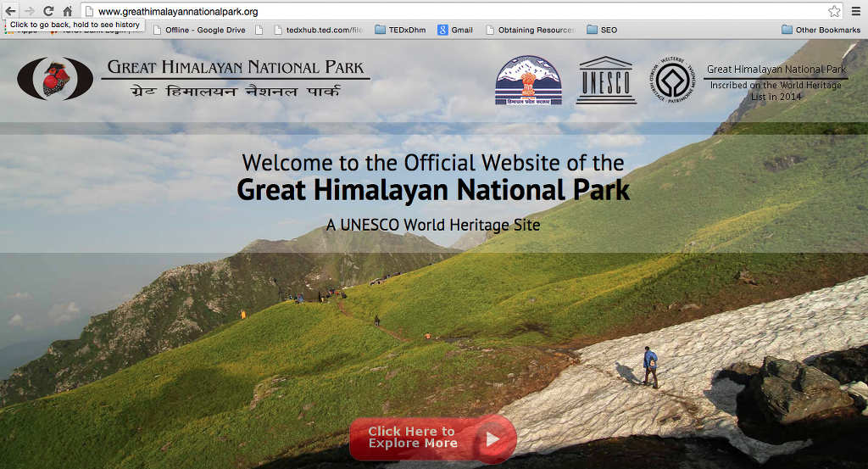
Task: Open the Obtaining Resources bookmark
Action: [x=530, y=30]
